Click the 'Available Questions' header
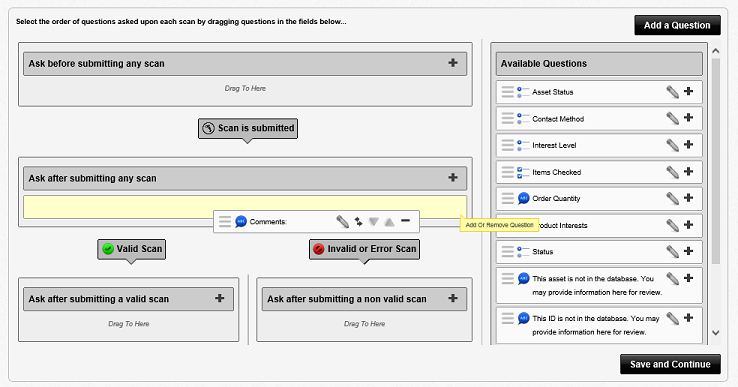Image resolution: width=738 pixels, height=387 pixels. [599, 64]
